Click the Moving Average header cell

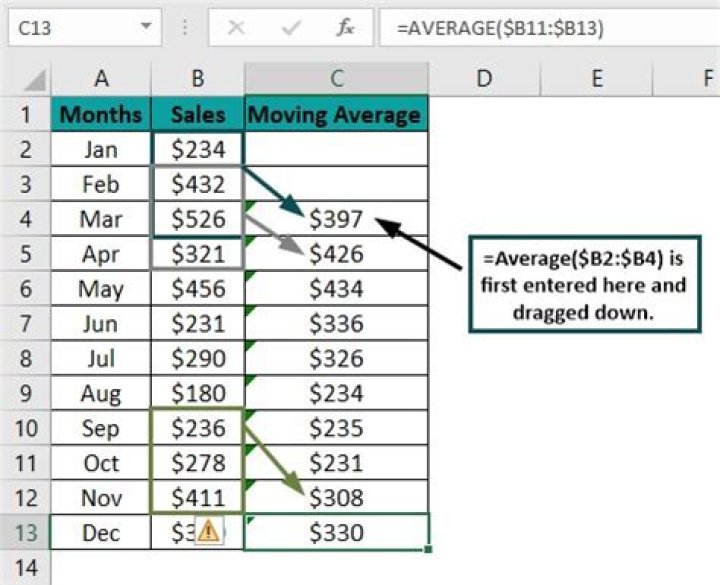pos(335,114)
